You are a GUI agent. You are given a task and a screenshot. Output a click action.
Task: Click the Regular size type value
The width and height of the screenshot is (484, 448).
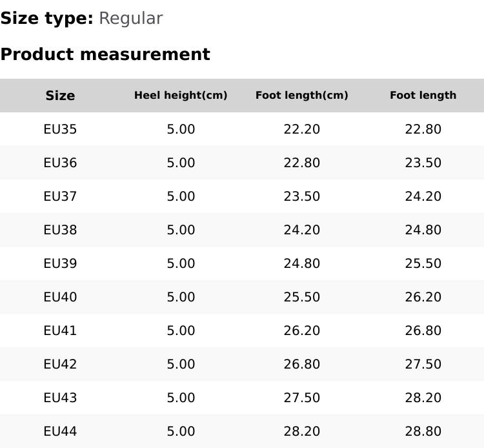(x=130, y=18)
